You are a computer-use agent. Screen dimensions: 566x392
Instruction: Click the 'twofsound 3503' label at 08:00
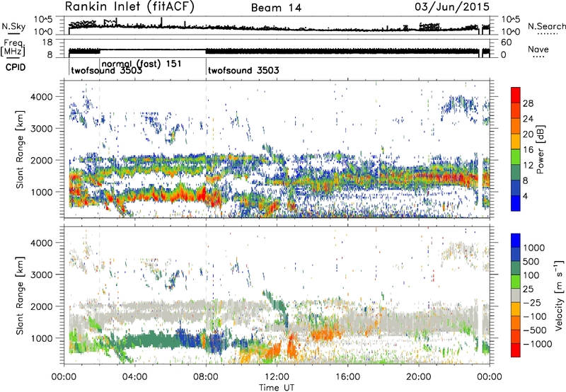[x=243, y=70]
